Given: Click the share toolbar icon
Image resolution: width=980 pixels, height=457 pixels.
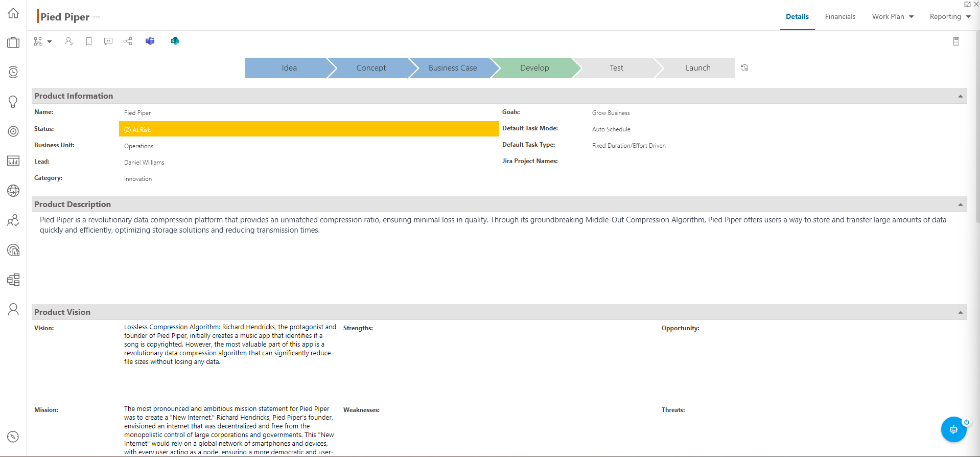Looking at the screenshot, I should pos(128,41).
